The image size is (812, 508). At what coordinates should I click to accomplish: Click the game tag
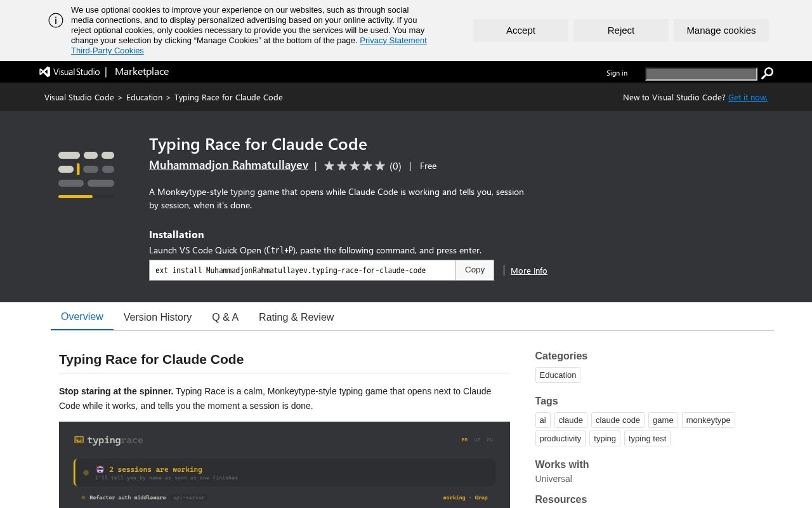(x=663, y=420)
